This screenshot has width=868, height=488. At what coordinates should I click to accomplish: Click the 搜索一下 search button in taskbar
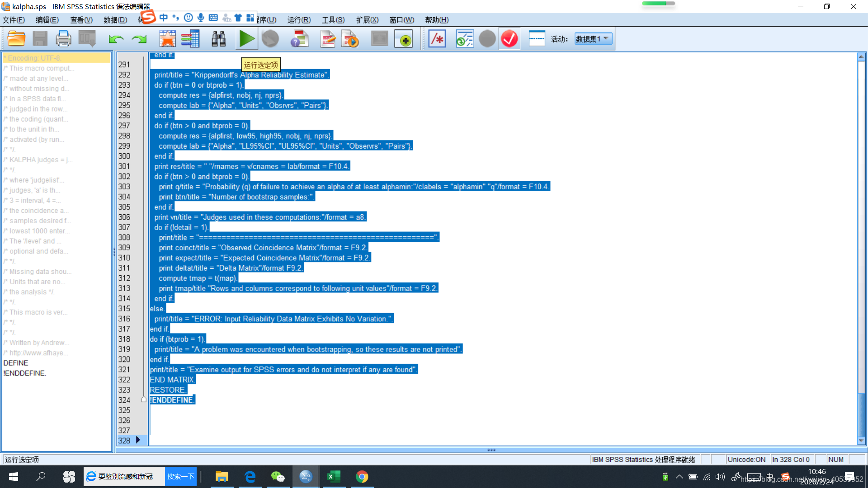(180, 477)
